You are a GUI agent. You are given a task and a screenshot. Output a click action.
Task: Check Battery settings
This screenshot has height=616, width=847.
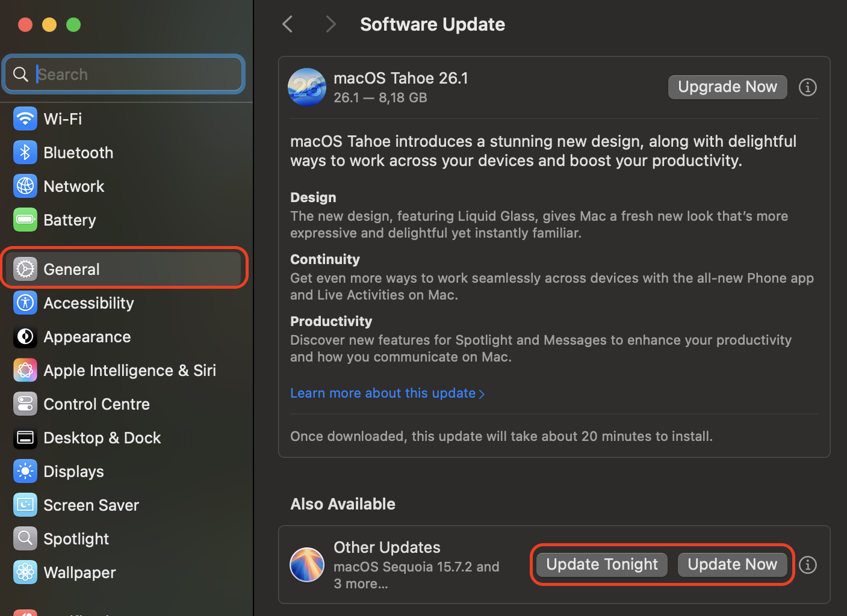[x=69, y=220]
